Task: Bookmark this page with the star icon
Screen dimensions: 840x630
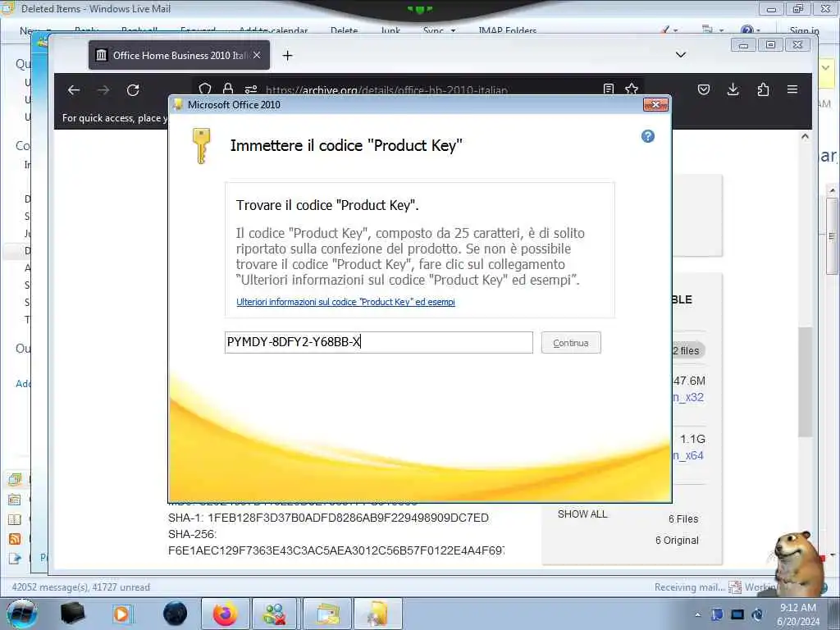Action: tap(631, 89)
